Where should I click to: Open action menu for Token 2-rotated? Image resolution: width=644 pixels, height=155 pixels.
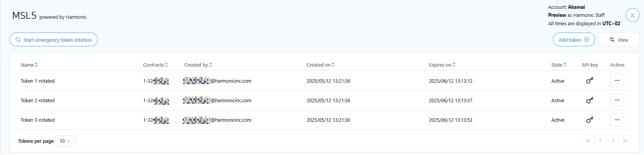617,100
